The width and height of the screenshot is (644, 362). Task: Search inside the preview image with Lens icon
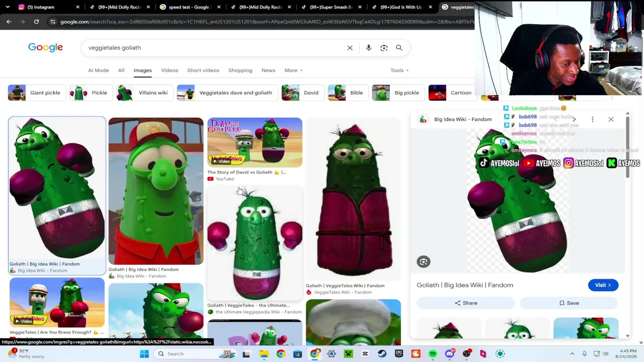(423, 261)
